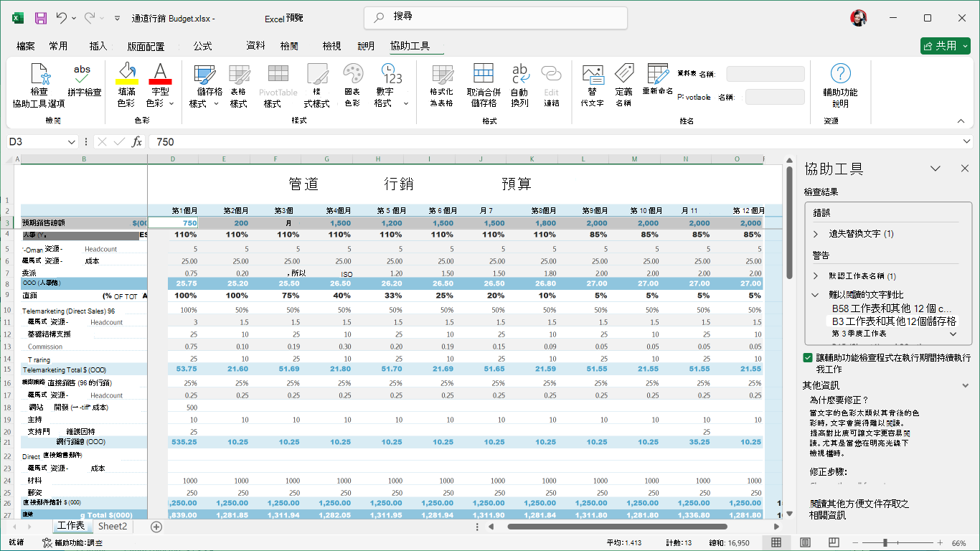Expand 默認工作表名稱 (1) warning group
The image size is (980, 551).
(x=816, y=275)
